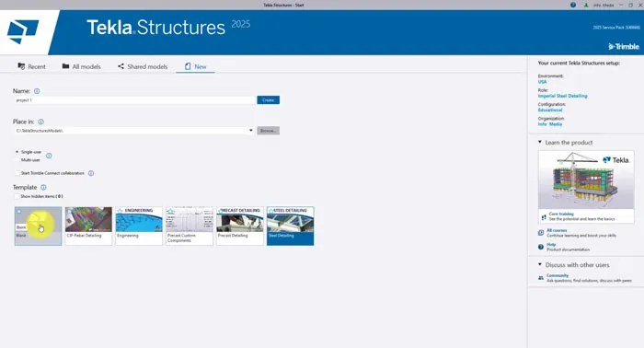Click the Place in path field

(134, 131)
